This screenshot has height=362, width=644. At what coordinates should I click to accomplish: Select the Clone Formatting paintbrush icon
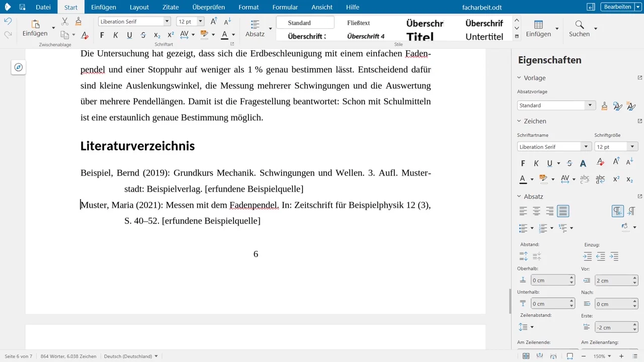(78, 21)
